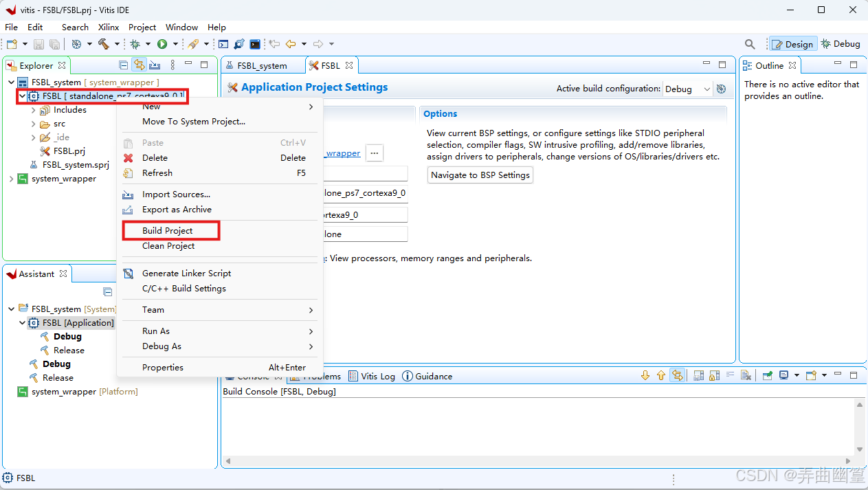The height and width of the screenshot is (490, 868).
Task: Click the Console vertical scrollbar up arrow
Action: click(860, 405)
